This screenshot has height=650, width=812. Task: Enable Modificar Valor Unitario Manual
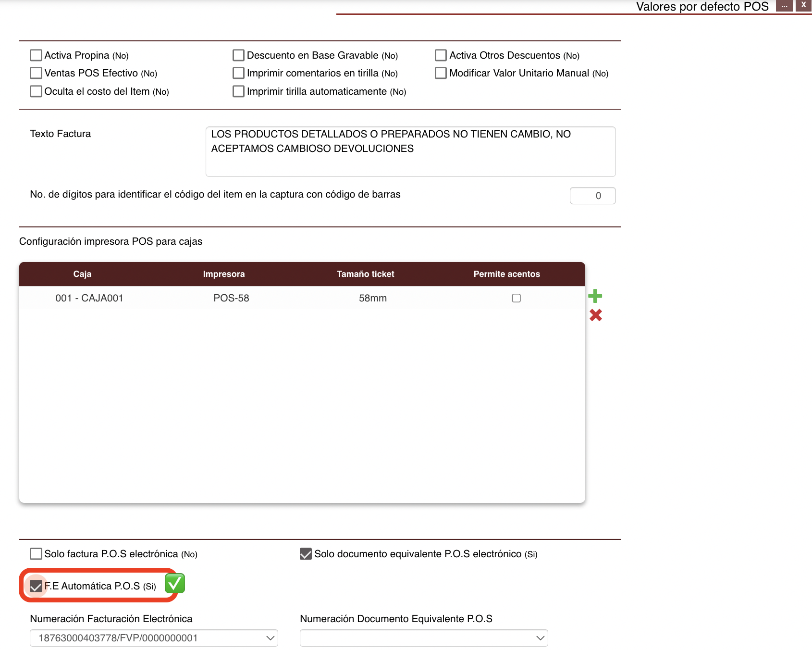tap(441, 73)
